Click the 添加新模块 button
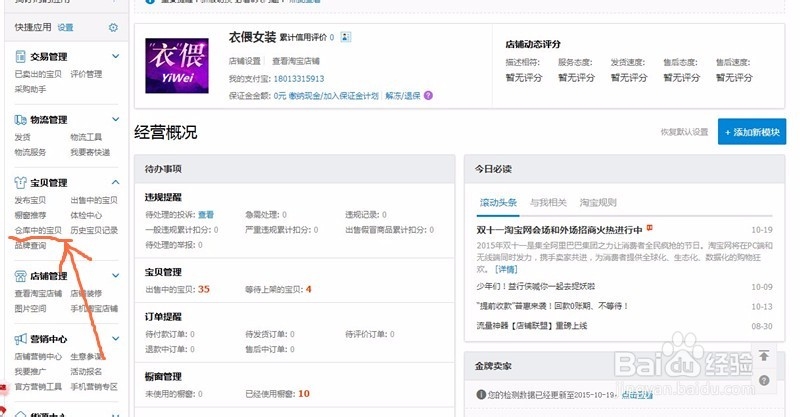The image size is (800, 417). 752,132
